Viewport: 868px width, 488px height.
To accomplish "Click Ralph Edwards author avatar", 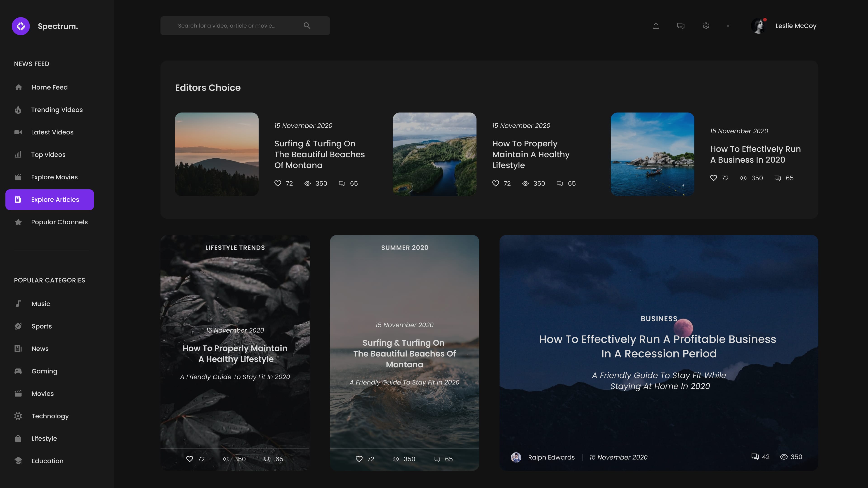I will [x=516, y=457].
